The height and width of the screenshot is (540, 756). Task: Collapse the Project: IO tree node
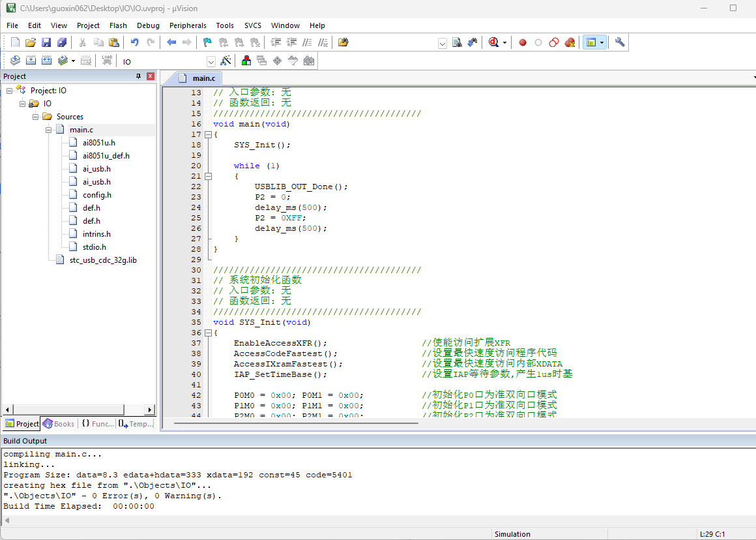click(9, 91)
